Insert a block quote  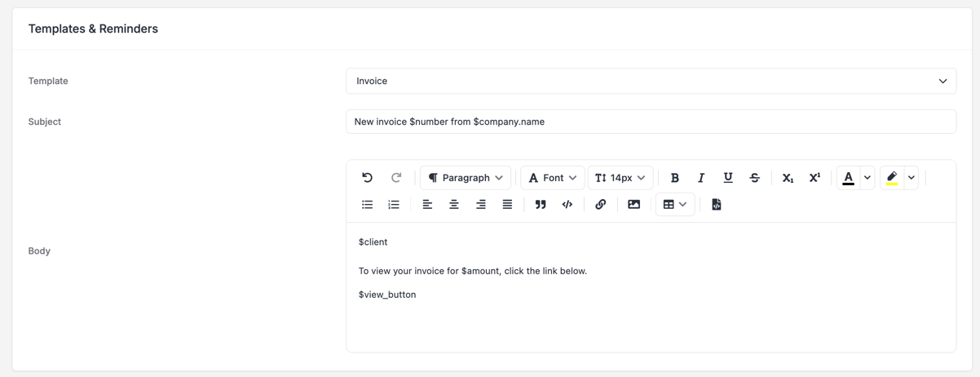[x=541, y=205]
